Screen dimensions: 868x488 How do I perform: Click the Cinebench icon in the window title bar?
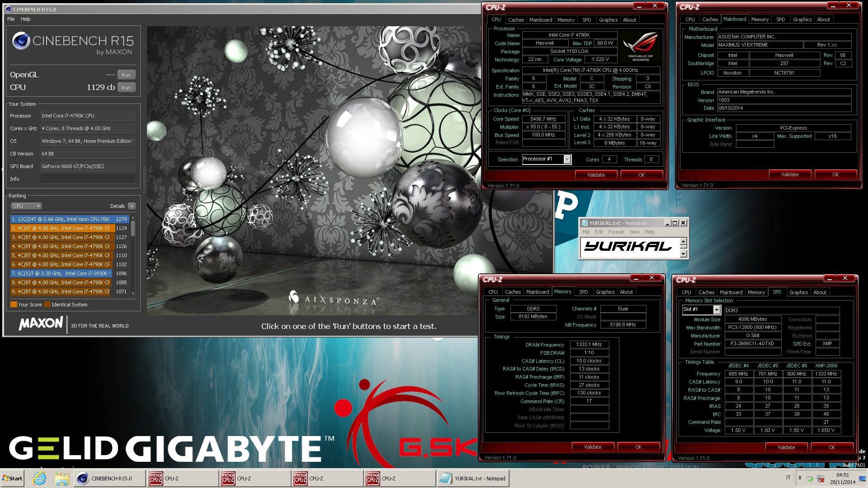tap(8, 9)
